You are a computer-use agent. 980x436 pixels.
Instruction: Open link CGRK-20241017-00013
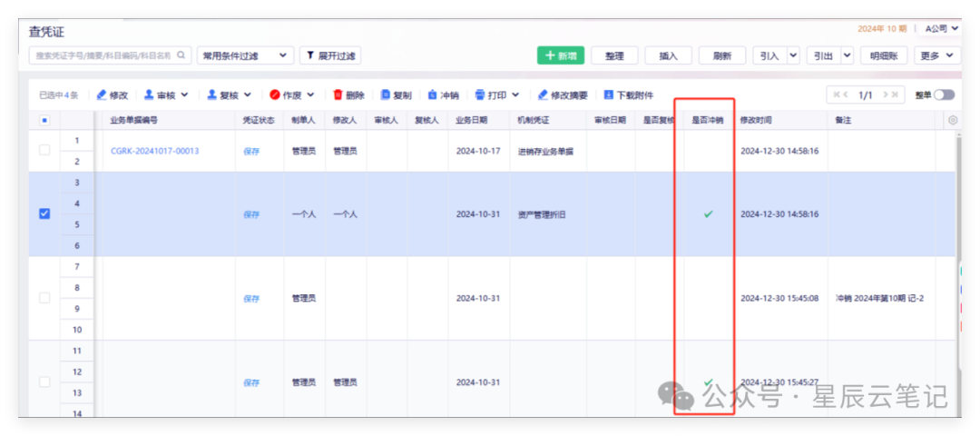(x=154, y=151)
